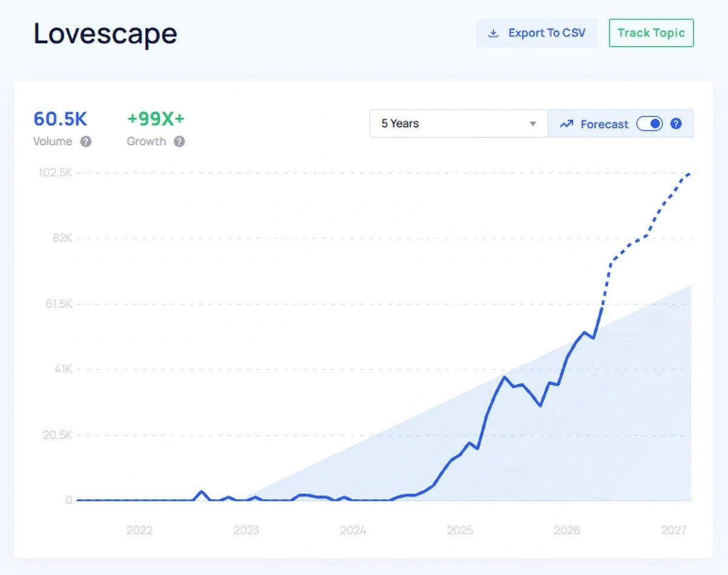The width and height of the screenshot is (728, 575).
Task: Click the 2023 x-axis label
Action: (x=246, y=530)
